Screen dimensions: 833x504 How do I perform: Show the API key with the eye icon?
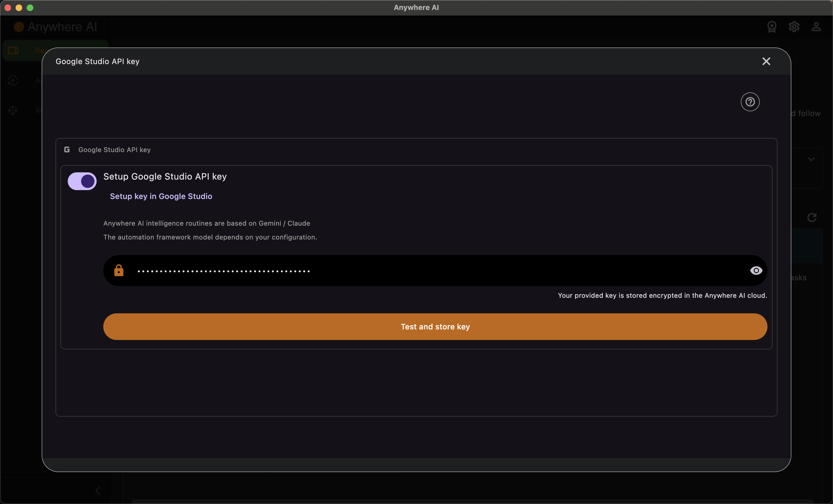click(x=756, y=271)
